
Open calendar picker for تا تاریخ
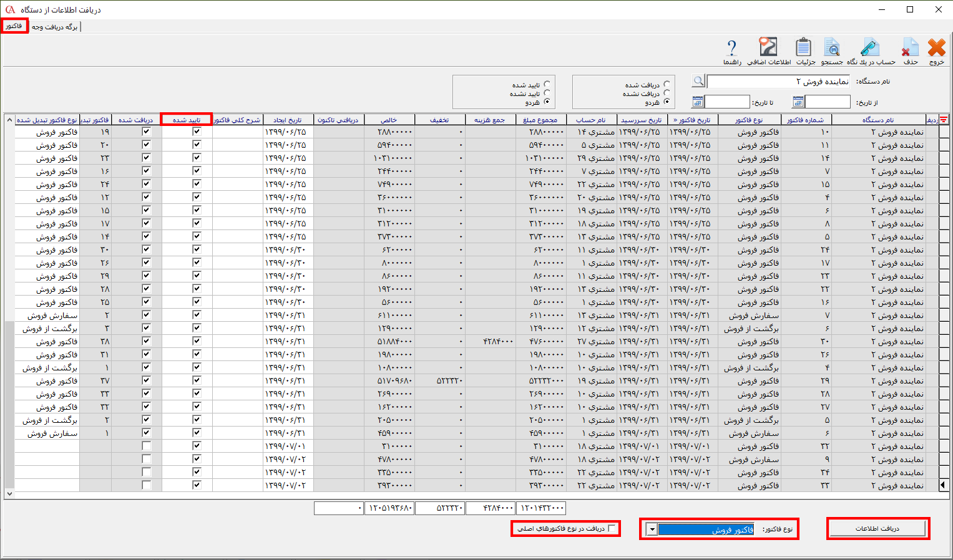tap(698, 102)
